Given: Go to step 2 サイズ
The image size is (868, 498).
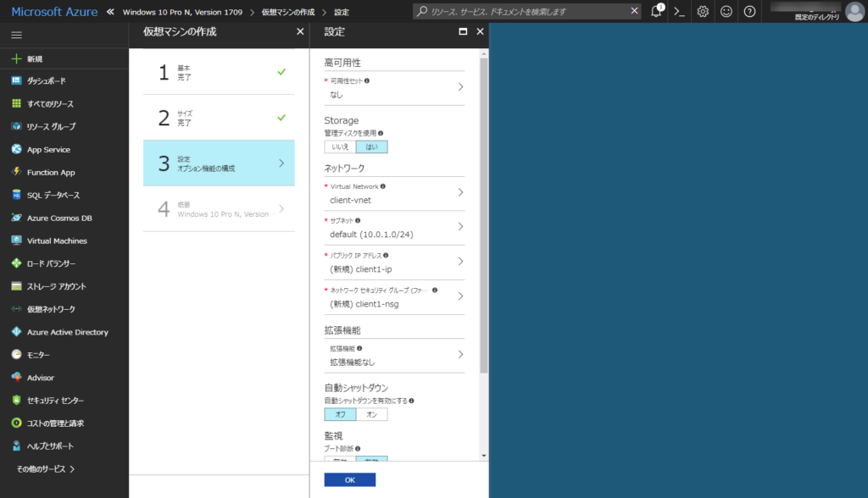Looking at the screenshot, I should [x=219, y=118].
